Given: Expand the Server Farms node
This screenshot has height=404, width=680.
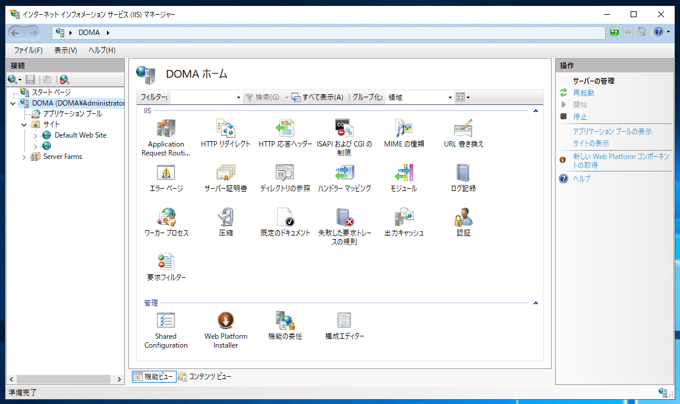Looking at the screenshot, I should point(24,157).
